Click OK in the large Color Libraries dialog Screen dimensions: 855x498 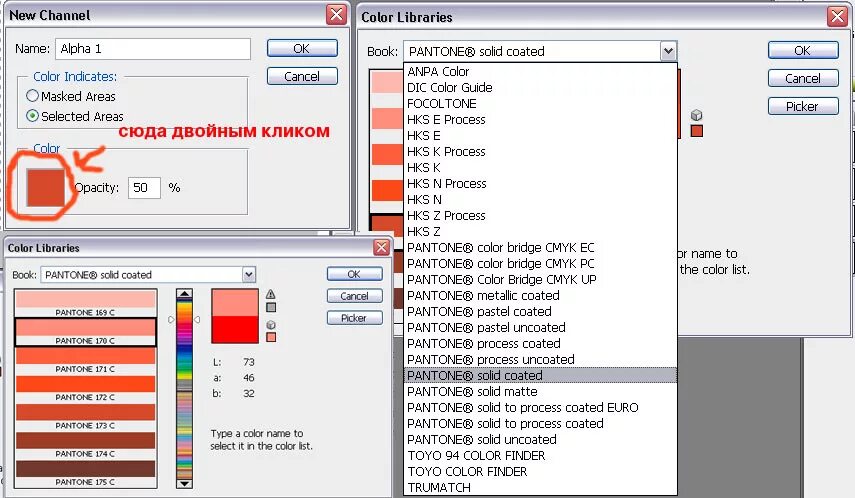(x=803, y=50)
